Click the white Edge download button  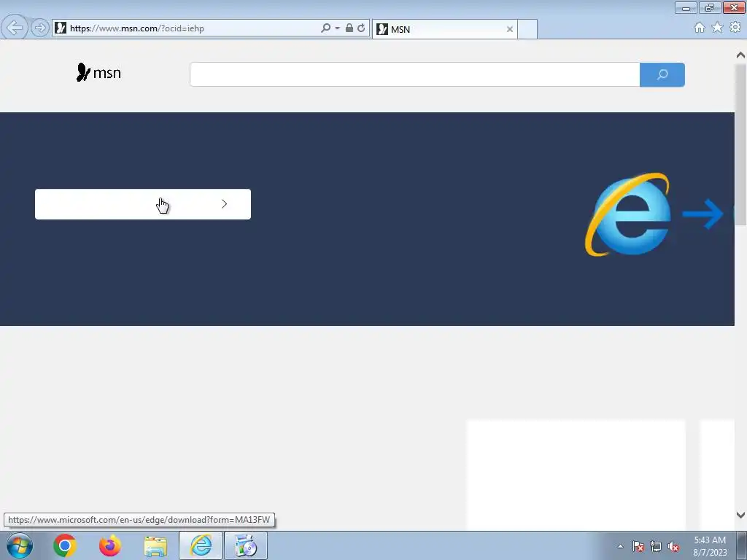click(143, 204)
